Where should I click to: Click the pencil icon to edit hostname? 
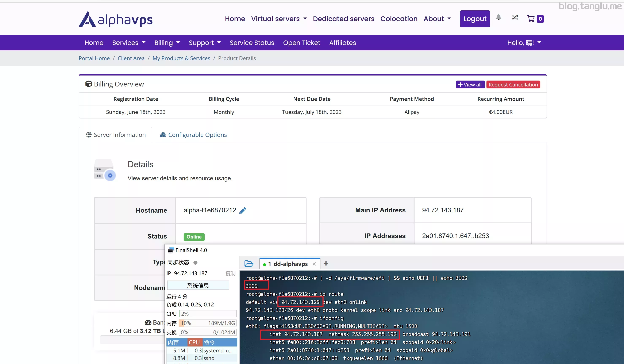pyautogui.click(x=243, y=210)
